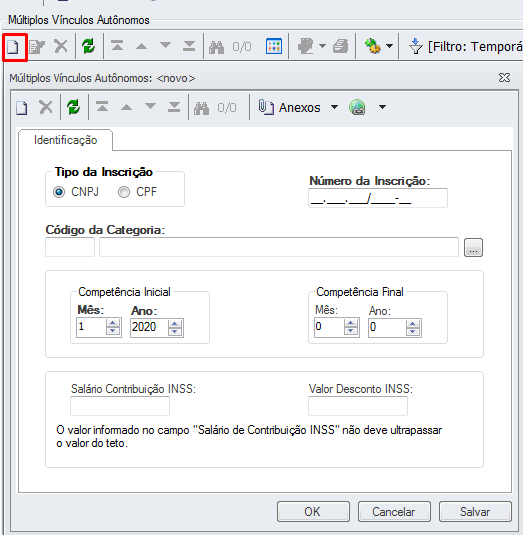Decrease Competência Final Mês value
This screenshot has height=535, width=523.
click(351, 331)
